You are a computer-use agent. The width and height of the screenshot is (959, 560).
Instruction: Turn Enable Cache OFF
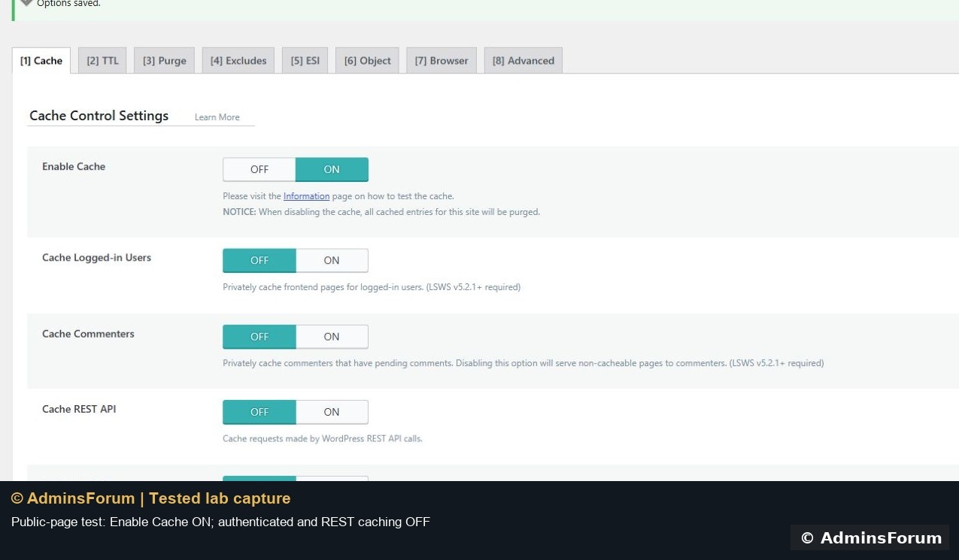259,170
